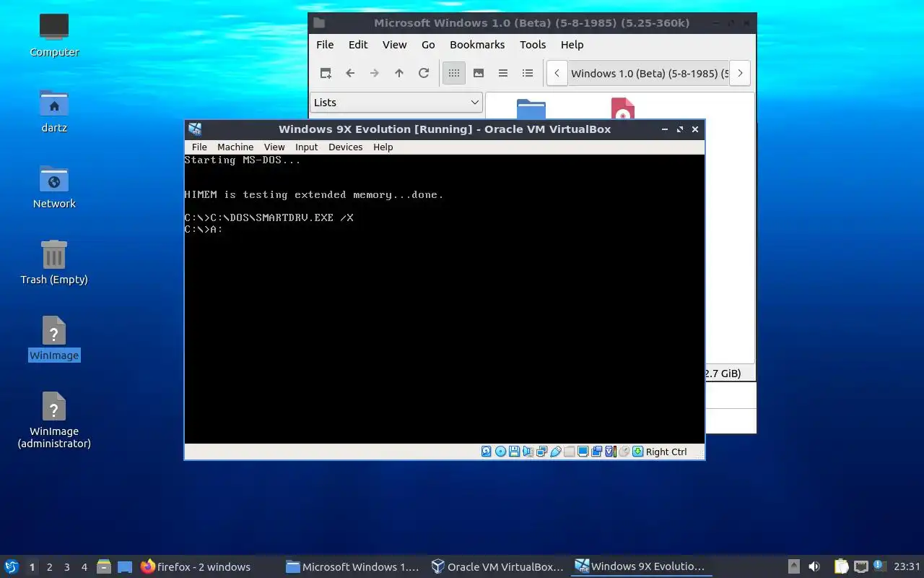Image resolution: width=924 pixels, height=578 pixels.
Task: Switch to workspace 4 in the pager
Action: (84, 567)
